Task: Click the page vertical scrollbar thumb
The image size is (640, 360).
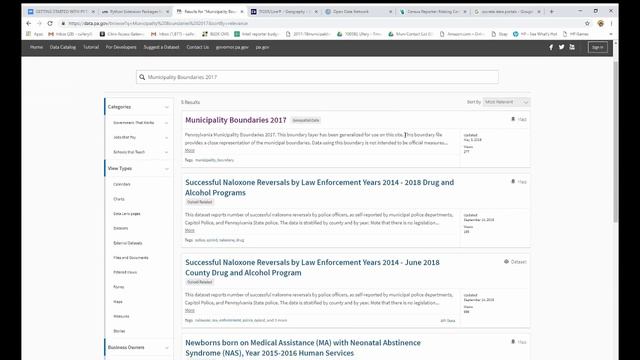Action: pos(616,141)
